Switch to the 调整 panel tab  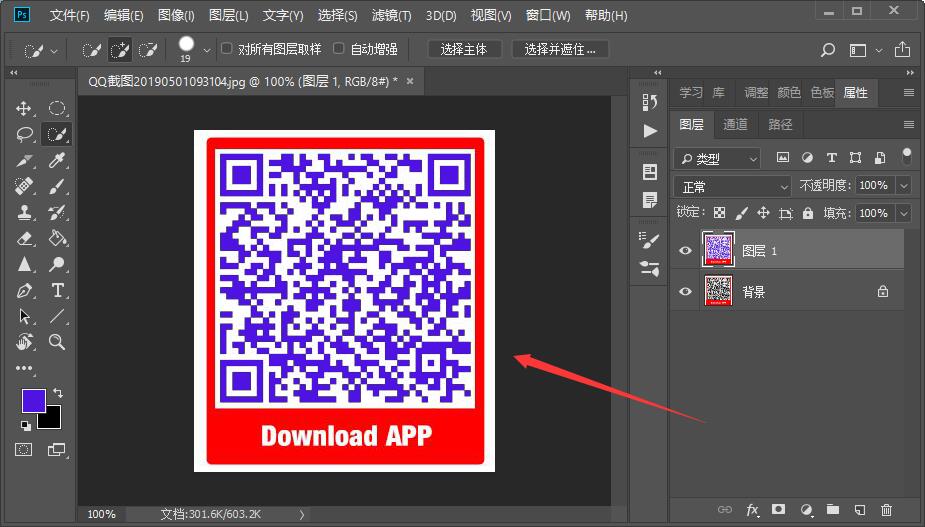756,93
